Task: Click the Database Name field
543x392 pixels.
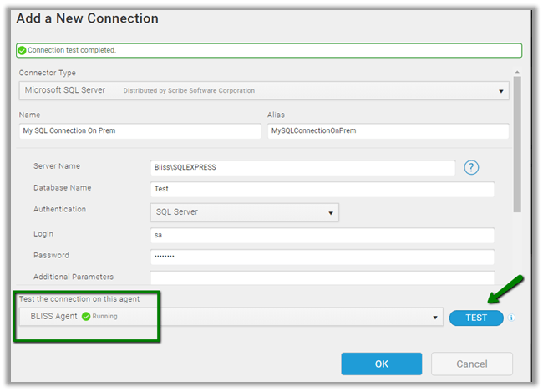Action: click(x=322, y=189)
